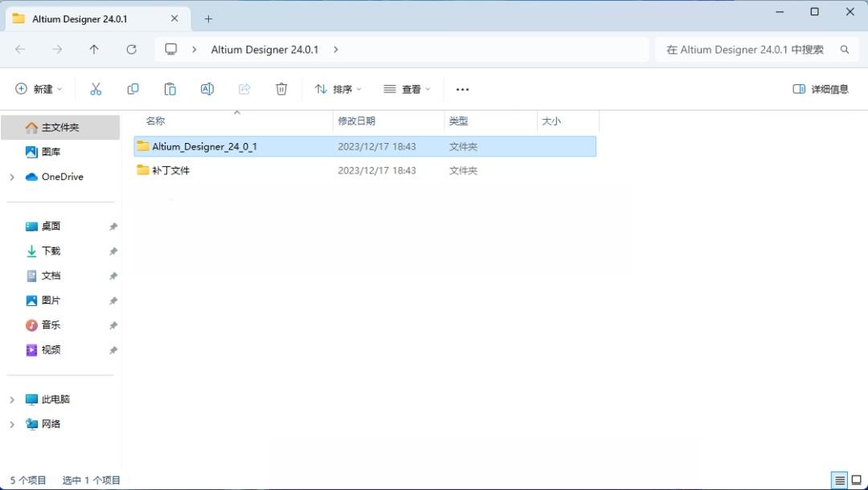Go forward with the right arrow

coord(57,49)
